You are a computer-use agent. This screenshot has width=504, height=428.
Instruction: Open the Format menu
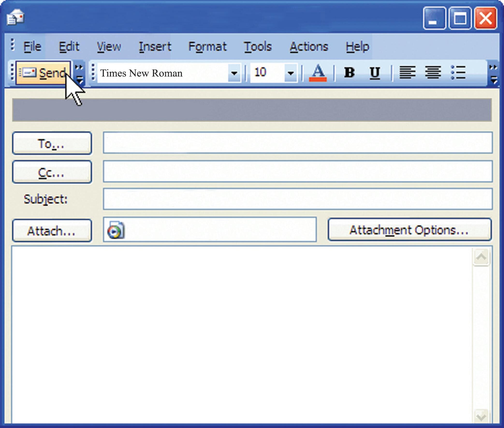(207, 47)
